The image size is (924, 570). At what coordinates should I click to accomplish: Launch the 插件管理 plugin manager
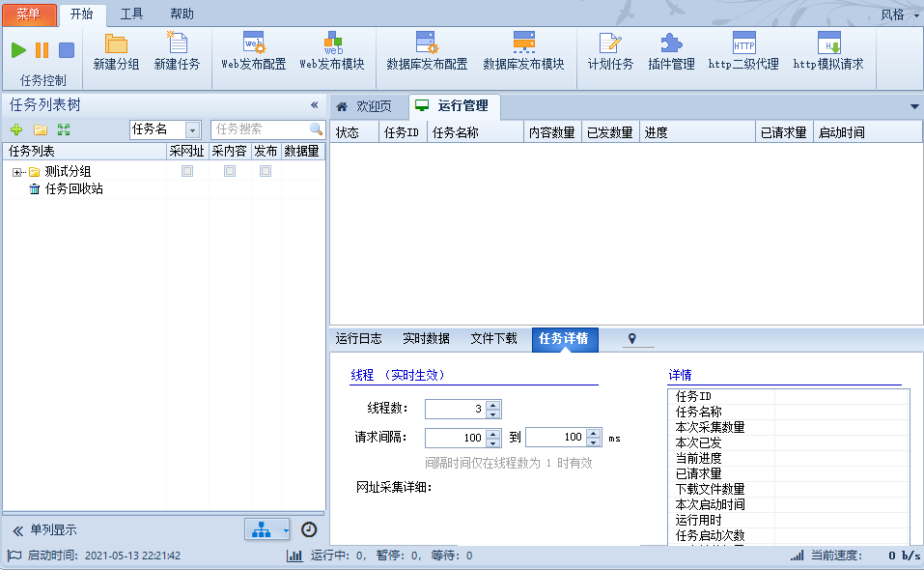click(671, 52)
